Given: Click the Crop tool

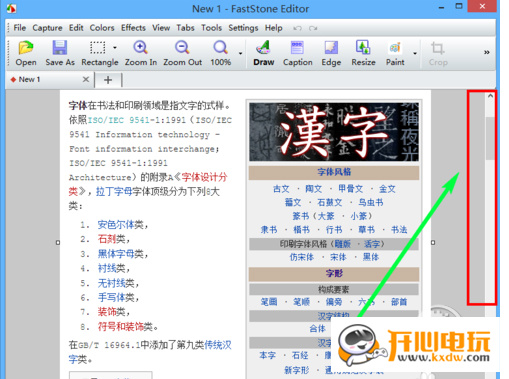Looking at the screenshot, I should [x=438, y=53].
